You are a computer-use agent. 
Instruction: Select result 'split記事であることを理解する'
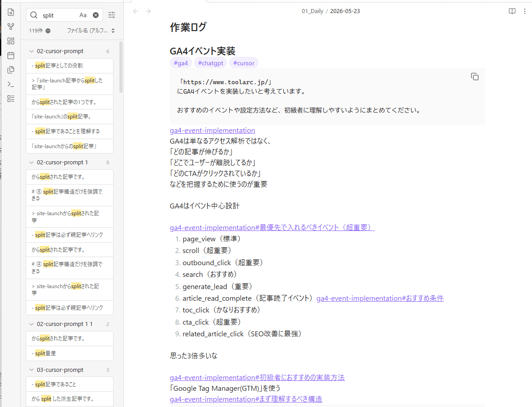[69, 131]
